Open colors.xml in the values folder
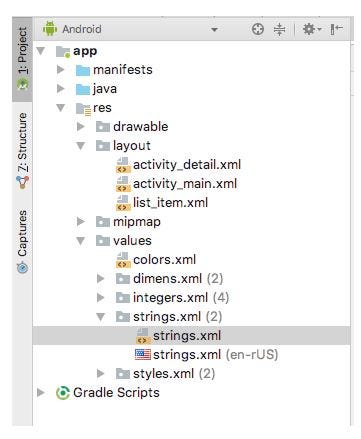 pos(165,260)
